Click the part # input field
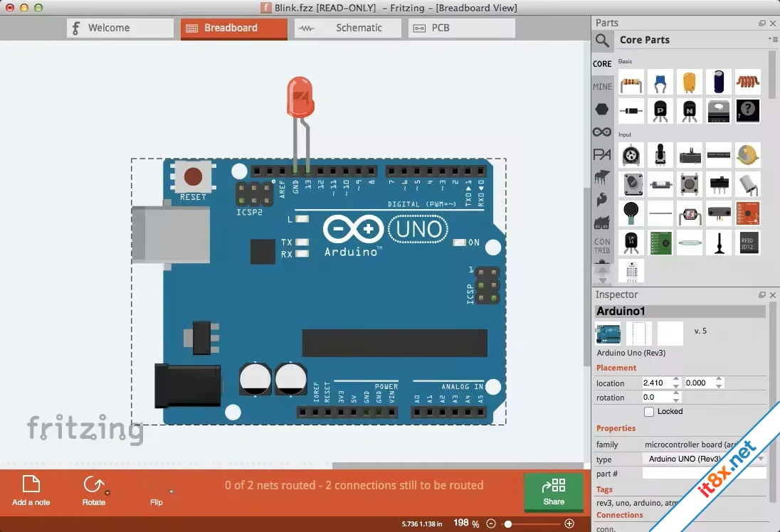The image size is (780, 532). click(x=705, y=474)
